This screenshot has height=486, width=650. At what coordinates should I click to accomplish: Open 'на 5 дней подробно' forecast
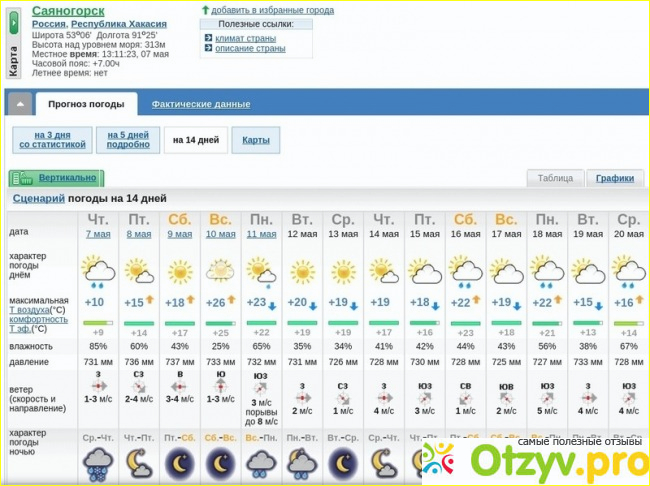128,140
